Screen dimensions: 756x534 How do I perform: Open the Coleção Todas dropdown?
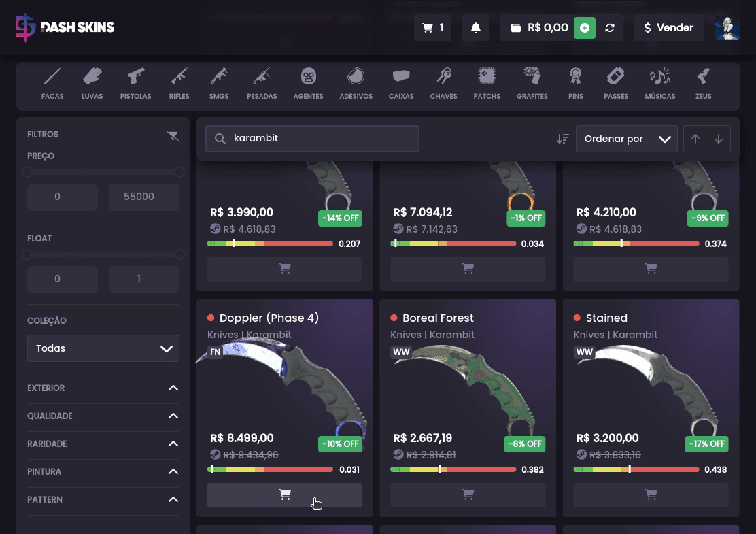(103, 348)
